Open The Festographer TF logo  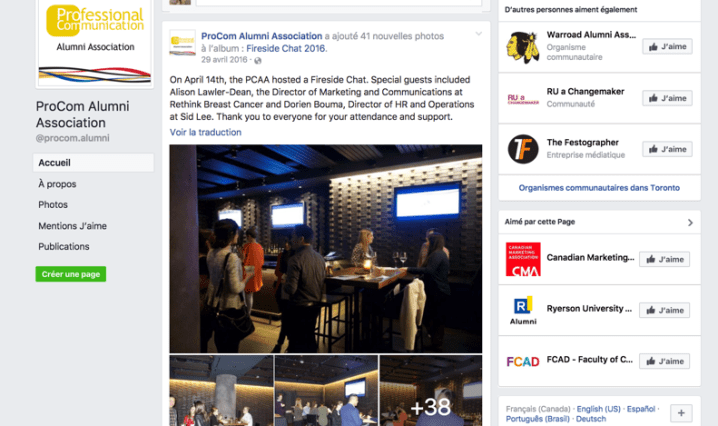pos(523,149)
